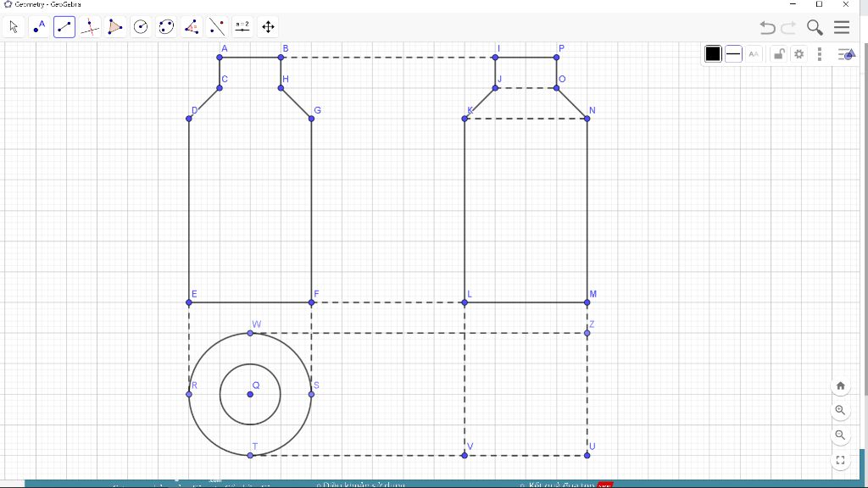Viewport: 868px width, 488px height.
Task: Open the three-dot more options
Action: tap(820, 53)
